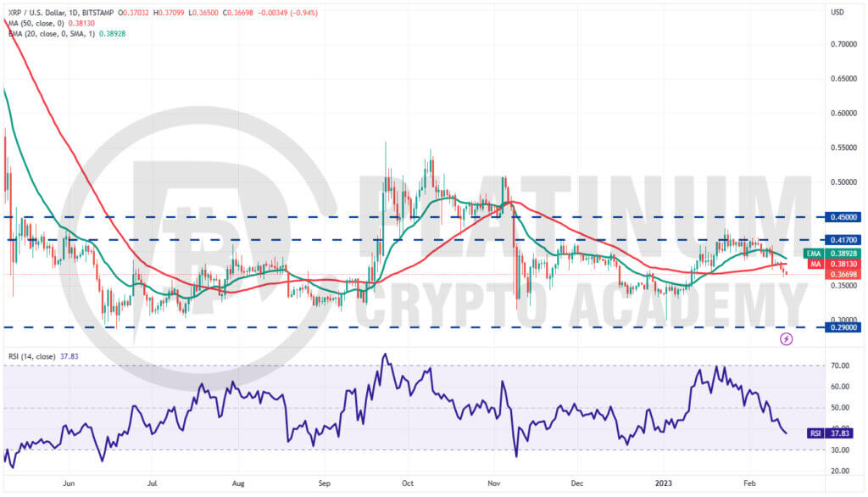Select the 0.29000 support line price label
Screen dimensions: 868x497
tap(843, 327)
